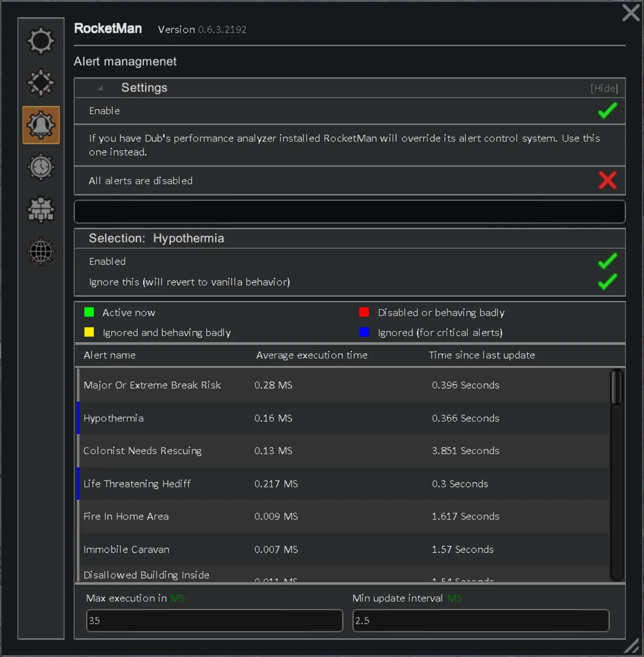Viewport: 644px width, 657px height.
Task: Collapse the Settings section triangle
Action: (x=100, y=88)
